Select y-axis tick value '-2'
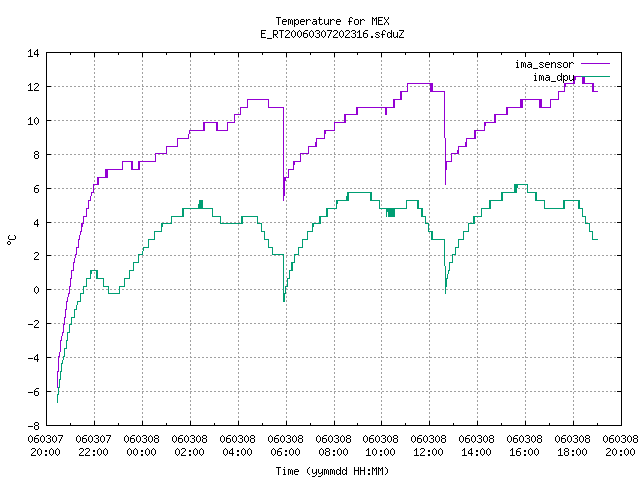Viewport: 640px width, 480px height. click(x=33, y=324)
